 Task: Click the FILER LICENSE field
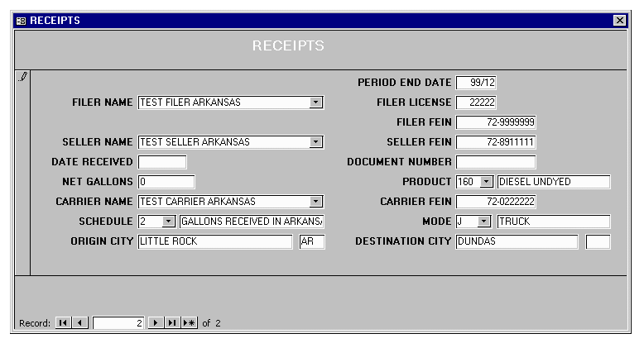476,102
